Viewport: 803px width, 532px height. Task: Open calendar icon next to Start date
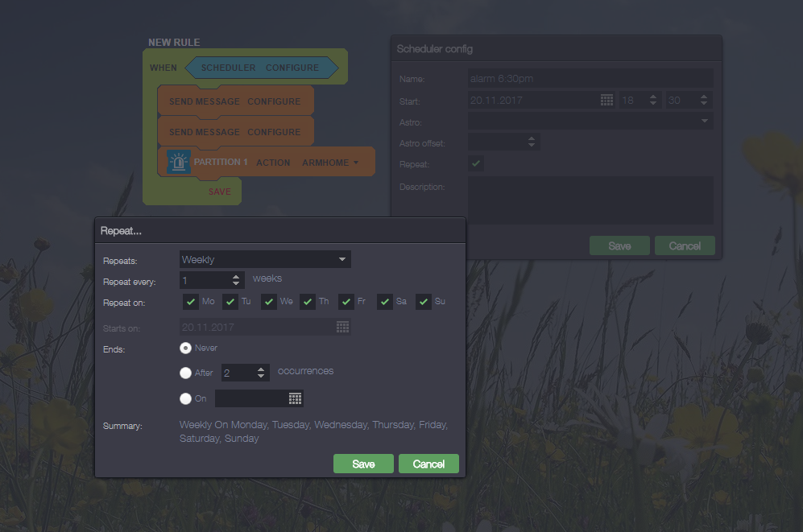[x=607, y=100]
